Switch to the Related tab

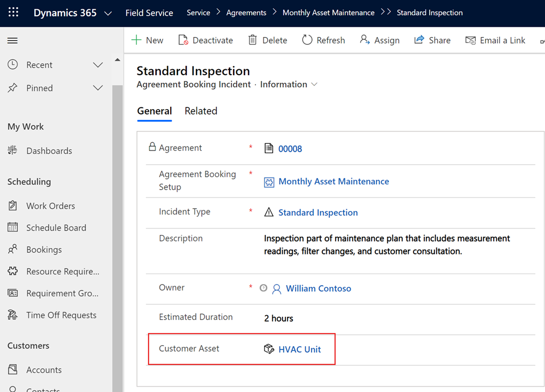coord(201,111)
